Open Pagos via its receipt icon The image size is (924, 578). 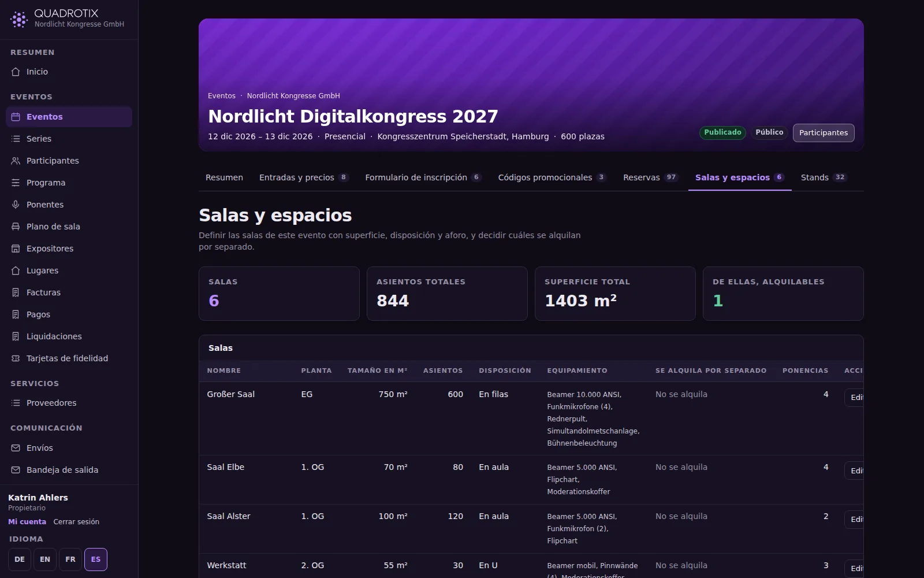click(x=16, y=314)
